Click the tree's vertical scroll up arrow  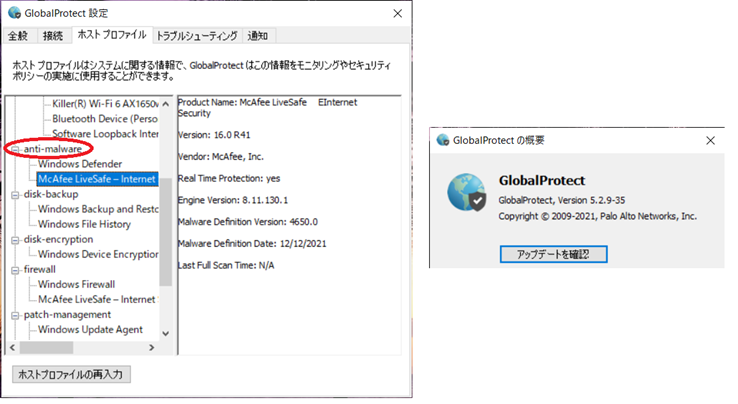point(166,104)
